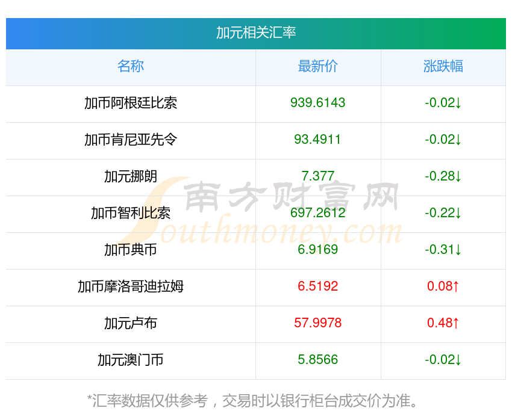Screen dimensions: 512x420
Task: Select the 加元挪朗 row name
Action: point(131,176)
